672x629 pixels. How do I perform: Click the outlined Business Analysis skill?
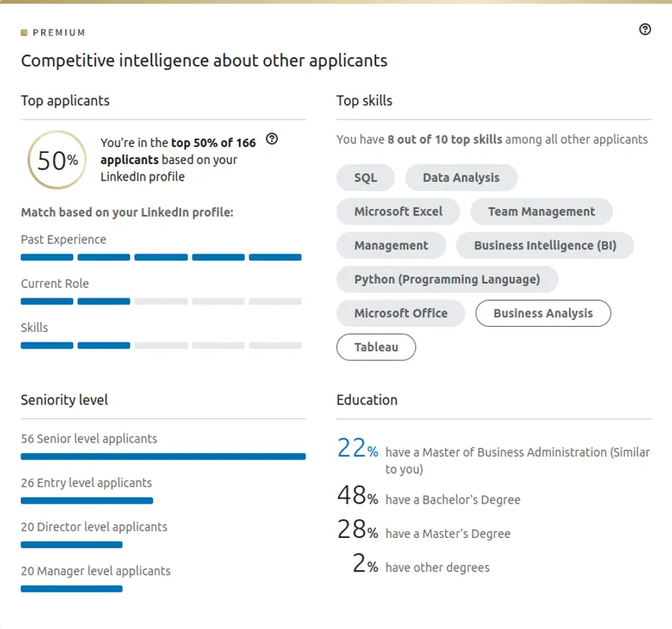[x=543, y=313]
